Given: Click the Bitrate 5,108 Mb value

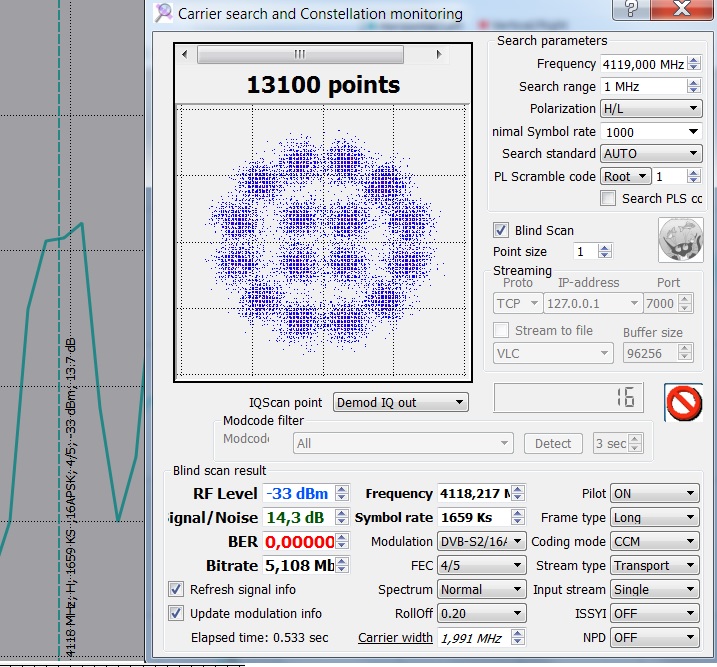Looking at the screenshot, I should (298, 565).
